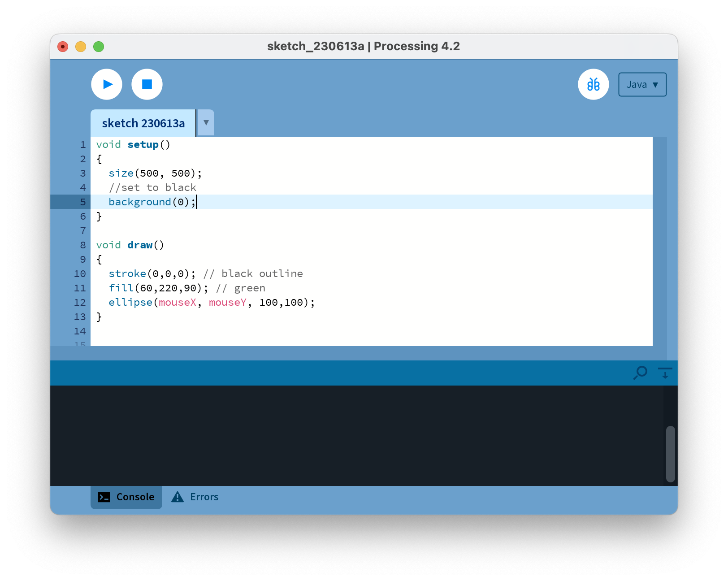This screenshot has width=728, height=581.
Task: Click line number 5 in gutter
Action: tap(83, 202)
